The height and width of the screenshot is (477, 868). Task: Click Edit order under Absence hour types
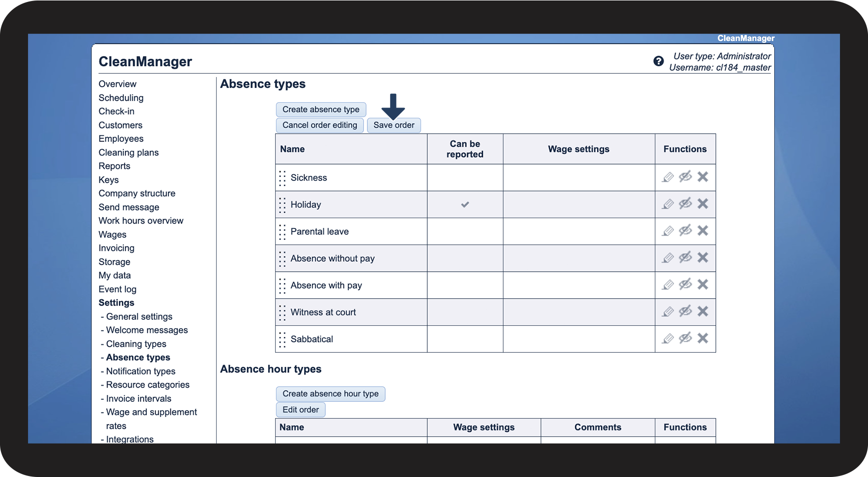pos(301,410)
